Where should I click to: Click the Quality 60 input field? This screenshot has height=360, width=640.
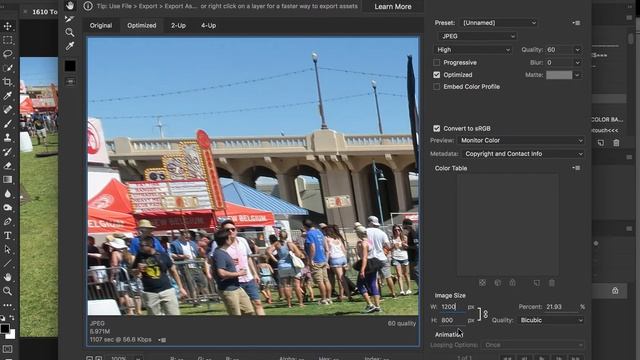coord(558,50)
